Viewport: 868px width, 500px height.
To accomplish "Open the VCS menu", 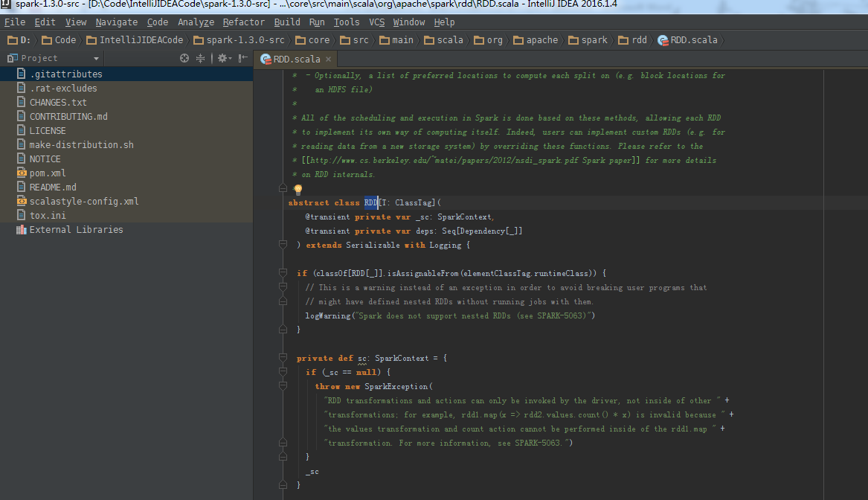I will pyautogui.click(x=376, y=22).
